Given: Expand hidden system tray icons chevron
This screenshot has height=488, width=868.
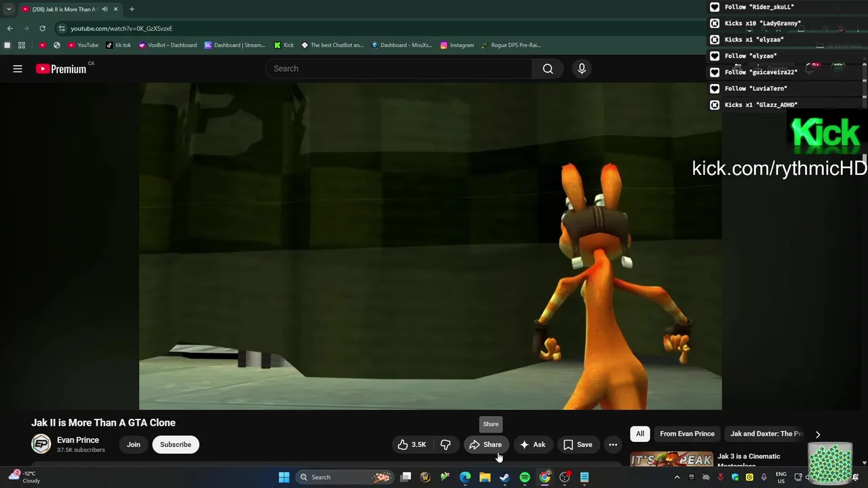Looking at the screenshot, I should pos(677,477).
